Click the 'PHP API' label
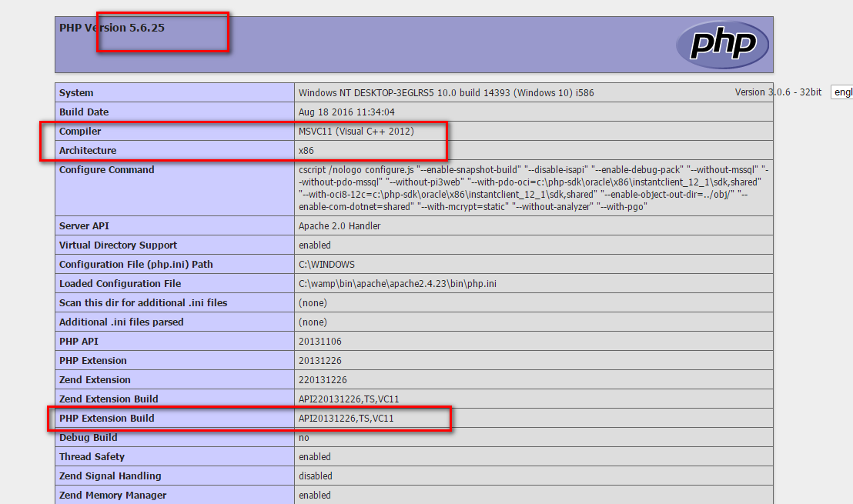The width and height of the screenshot is (853, 504). 79,342
